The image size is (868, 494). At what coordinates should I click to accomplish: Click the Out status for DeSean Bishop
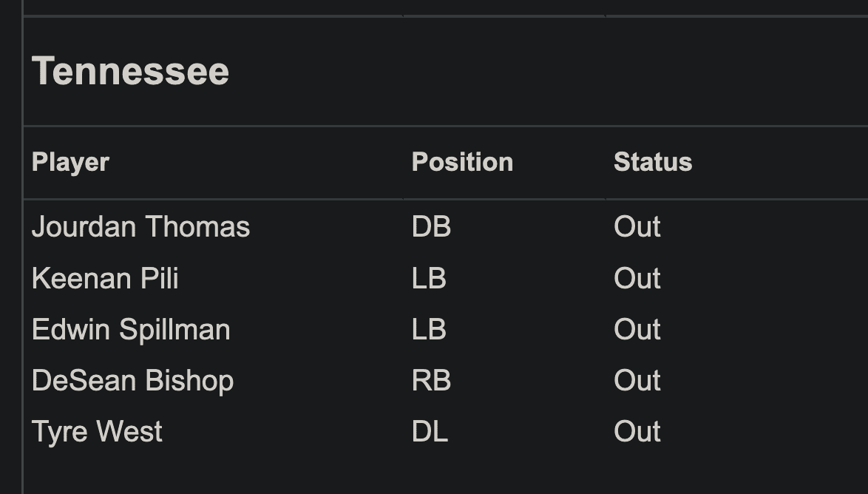click(637, 381)
